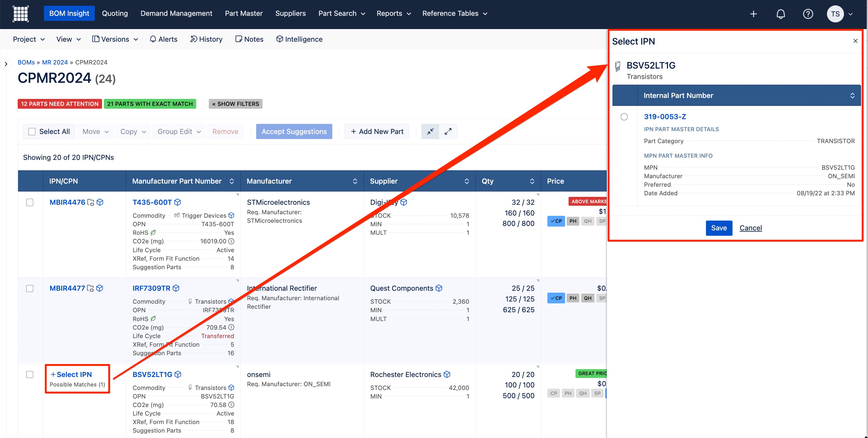
Task: Click the cube icon beside MBIR4477
Action: click(99, 288)
